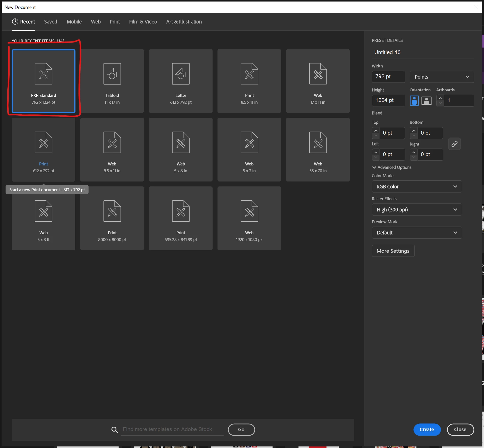
Task: Choose the Tabloid 11 x 17 in preset
Action: (x=112, y=81)
